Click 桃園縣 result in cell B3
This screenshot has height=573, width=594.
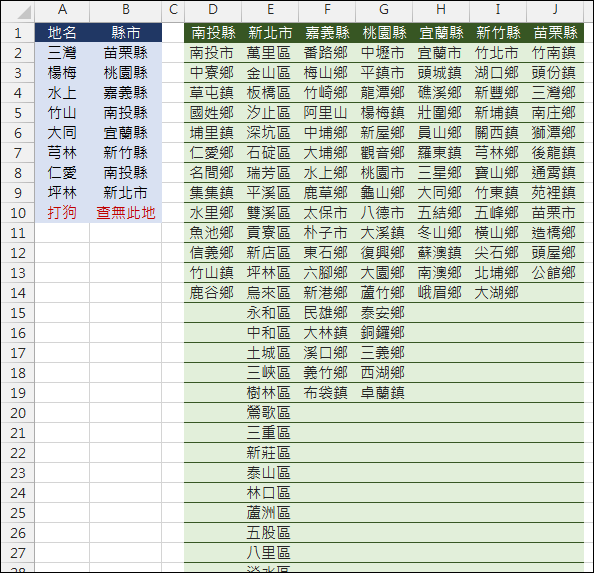126,73
